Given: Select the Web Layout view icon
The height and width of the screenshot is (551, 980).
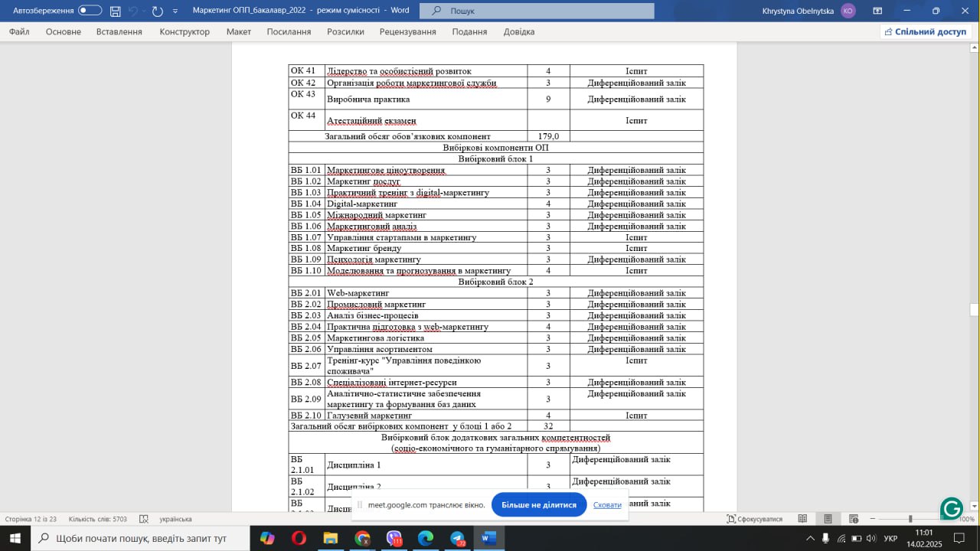Looking at the screenshot, I should [x=854, y=519].
